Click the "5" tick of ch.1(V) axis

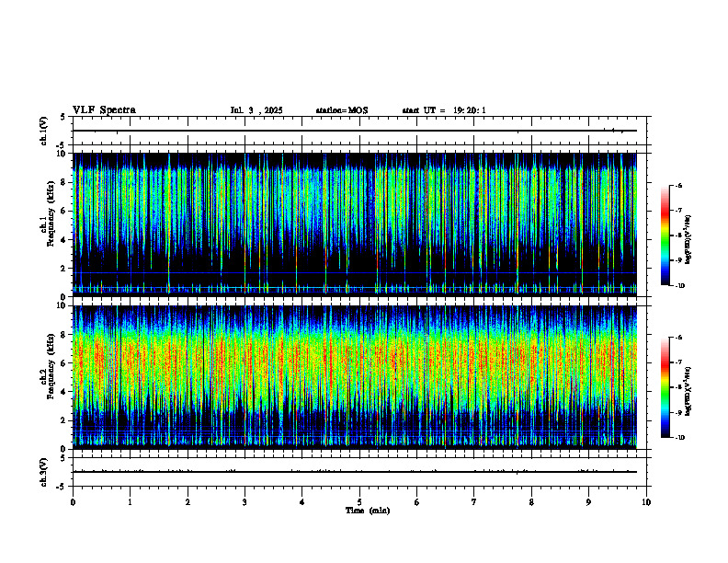point(63,117)
